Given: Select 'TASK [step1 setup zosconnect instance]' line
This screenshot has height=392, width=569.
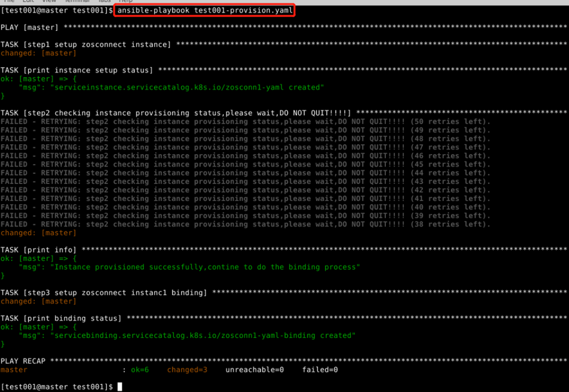Looking at the screenshot, I should (x=284, y=44).
